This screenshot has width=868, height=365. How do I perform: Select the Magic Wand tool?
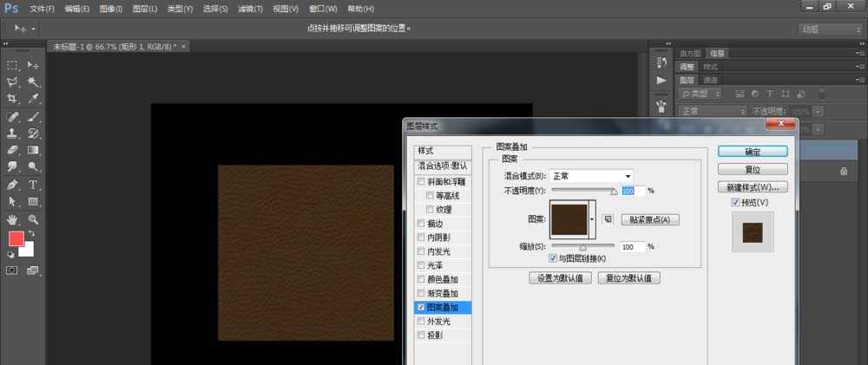pos(33,81)
